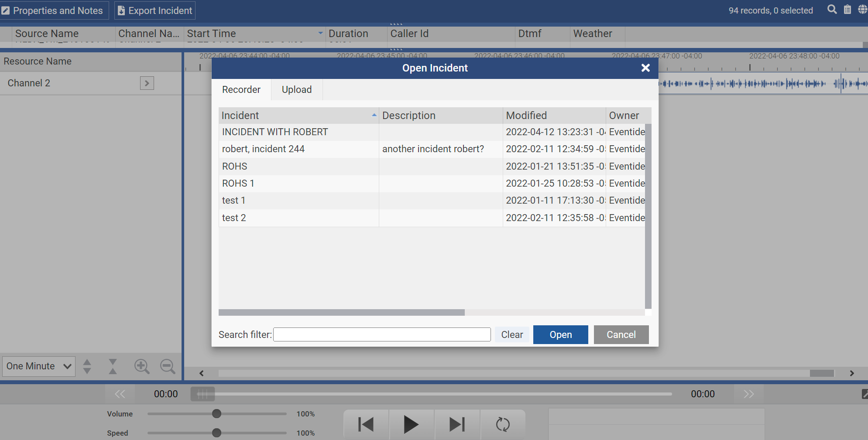This screenshot has width=868, height=440.
Task: Cancel the Open Incident dialog
Action: click(621, 335)
